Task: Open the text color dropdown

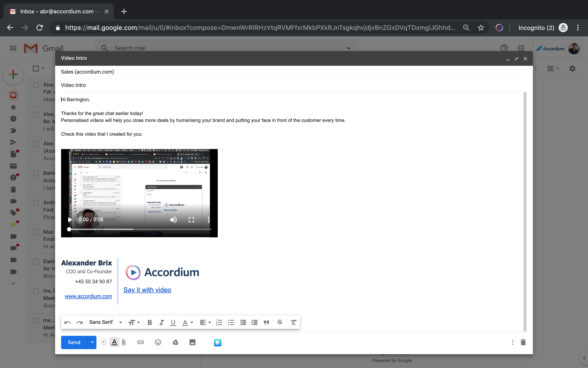Action: [188, 322]
